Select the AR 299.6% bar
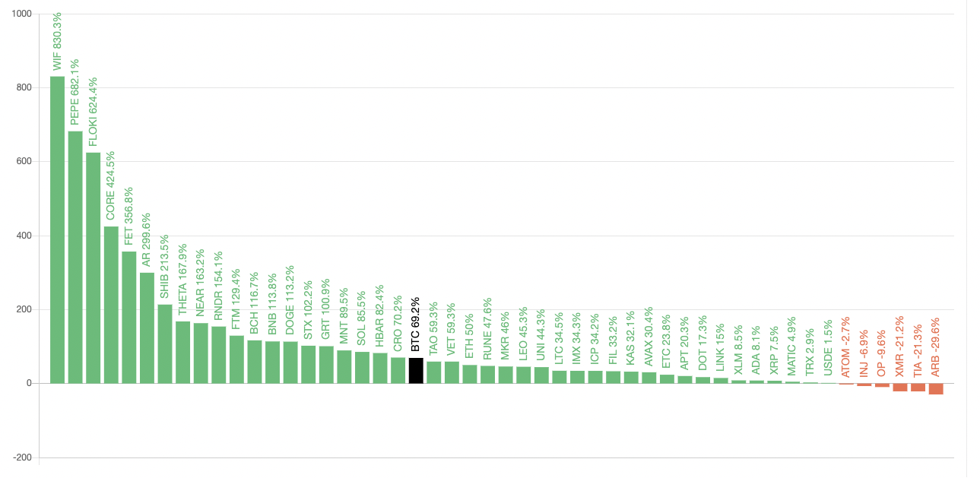980x478 pixels. tap(147, 328)
